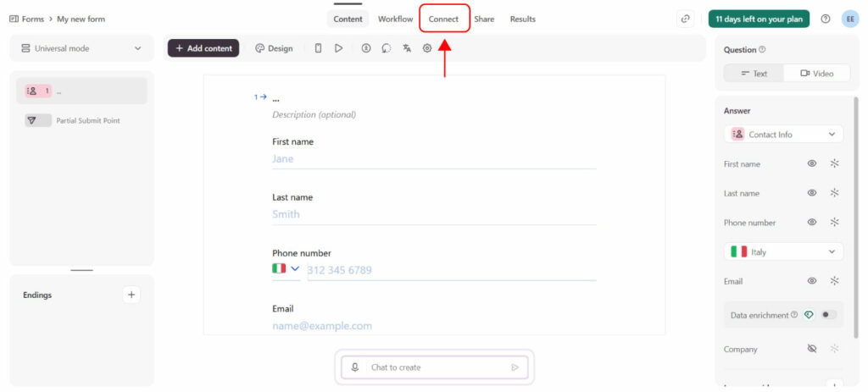The image size is (868, 392).
Task: Click the Data enrichment info icon
Action: point(794,315)
